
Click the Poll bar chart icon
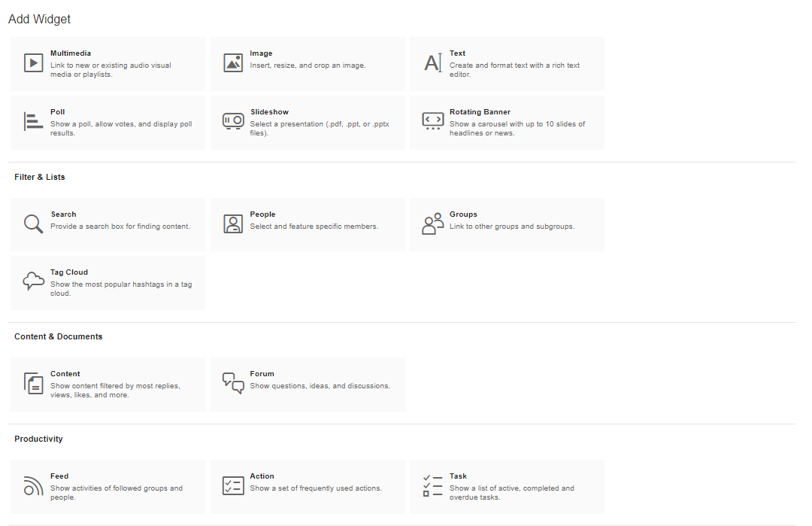point(33,122)
